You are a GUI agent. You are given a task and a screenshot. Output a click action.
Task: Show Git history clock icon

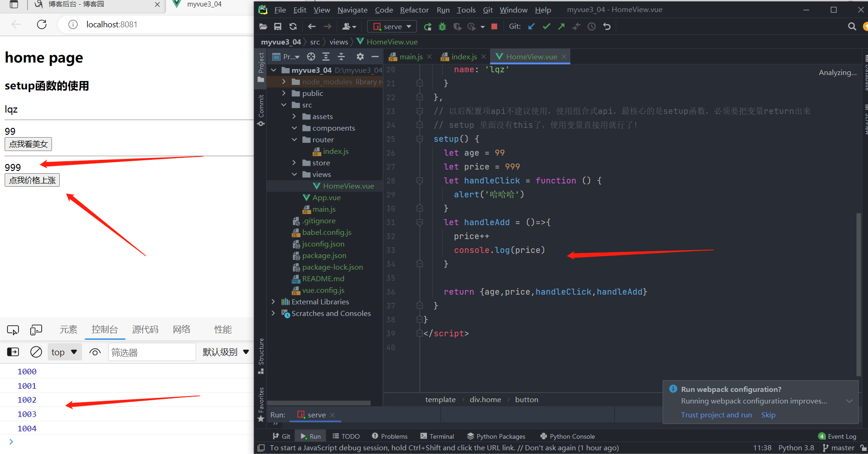(592, 26)
